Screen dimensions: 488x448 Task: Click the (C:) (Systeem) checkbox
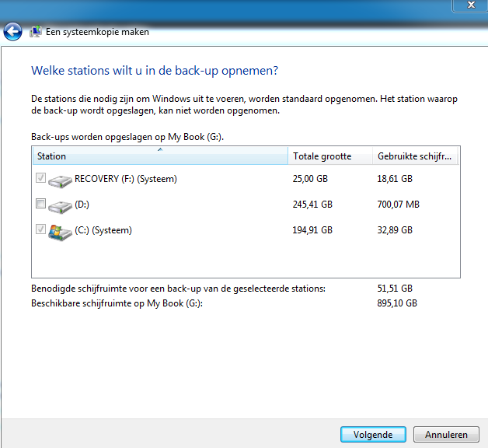40,229
